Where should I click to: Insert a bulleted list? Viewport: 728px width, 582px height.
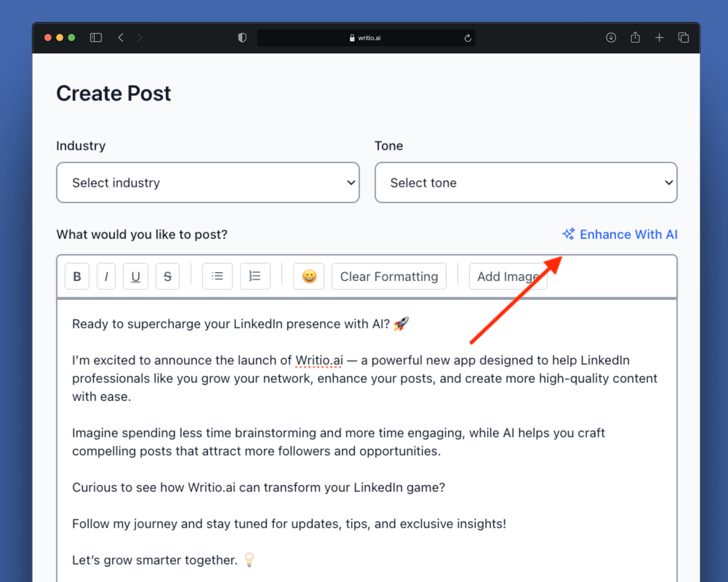[217, 276]
